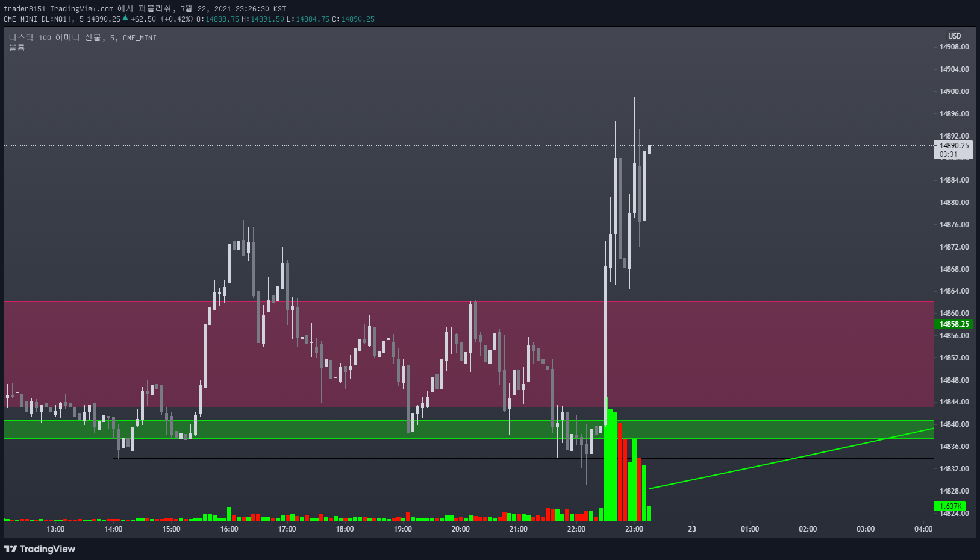The width and height of the screenshot is (980, 560).
Task: Click the 14836.00 price axis label
Action: click(954, 447)
